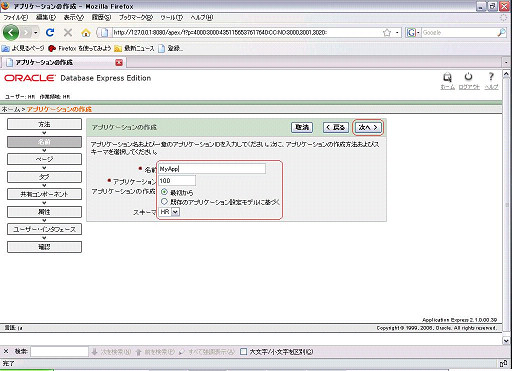Close the tab with the red X
Viewport: 512px width, 371px height.
(119, 62)
